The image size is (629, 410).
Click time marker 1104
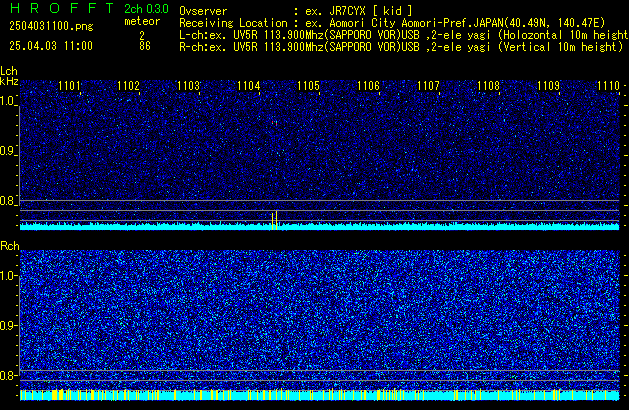(x=249, y=86)
